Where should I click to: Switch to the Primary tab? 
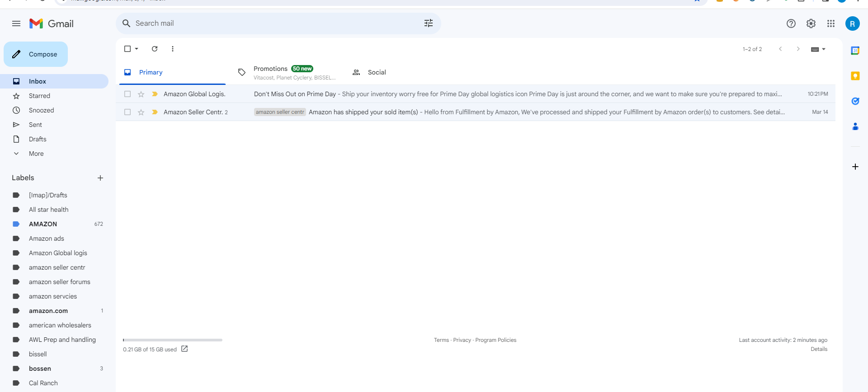coord(172,72)
